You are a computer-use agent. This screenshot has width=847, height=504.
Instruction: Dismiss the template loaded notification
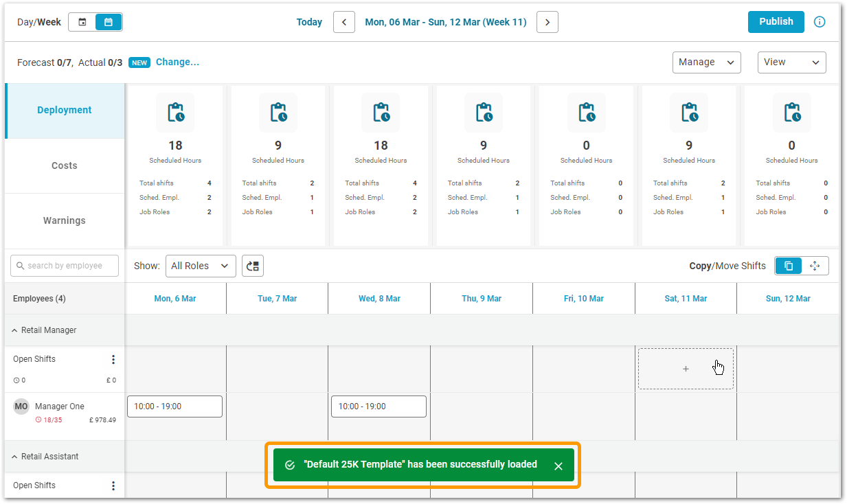(558, 466)
